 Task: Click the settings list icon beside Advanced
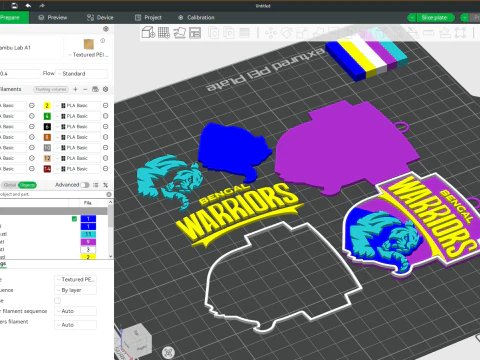point(96,185)
